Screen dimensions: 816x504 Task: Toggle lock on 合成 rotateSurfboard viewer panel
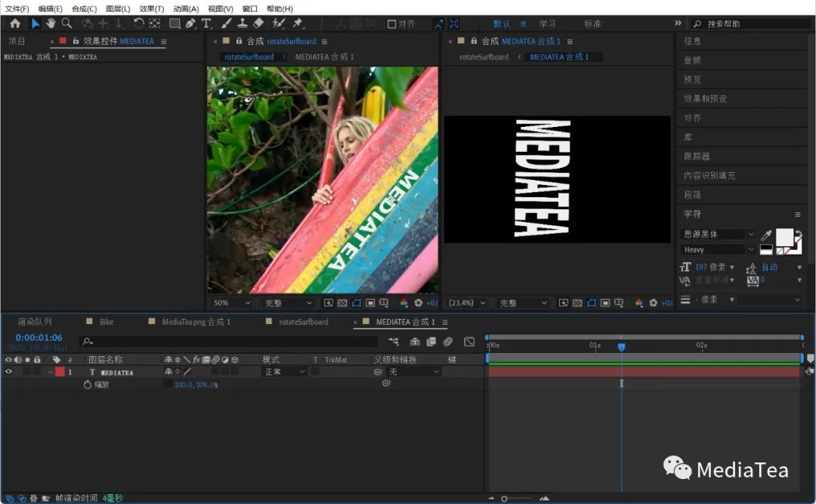coord(239,41)
